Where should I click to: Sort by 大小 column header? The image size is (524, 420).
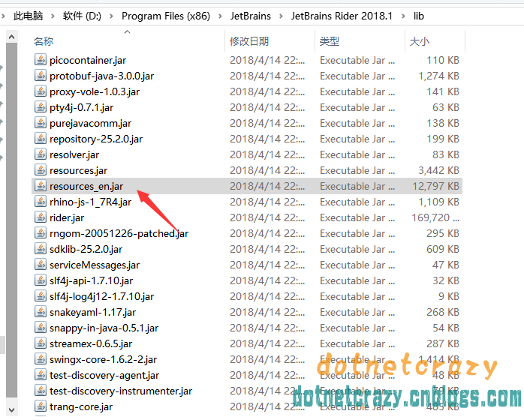(x=420, y=41)
